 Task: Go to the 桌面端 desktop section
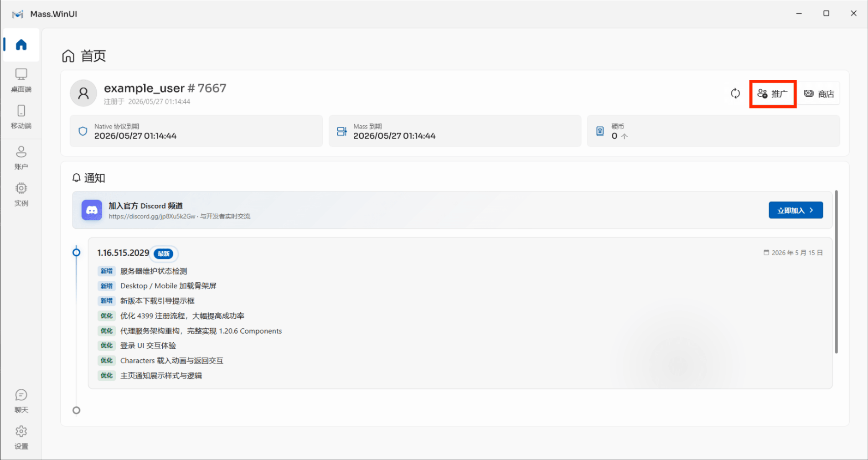tap(21, 80)
